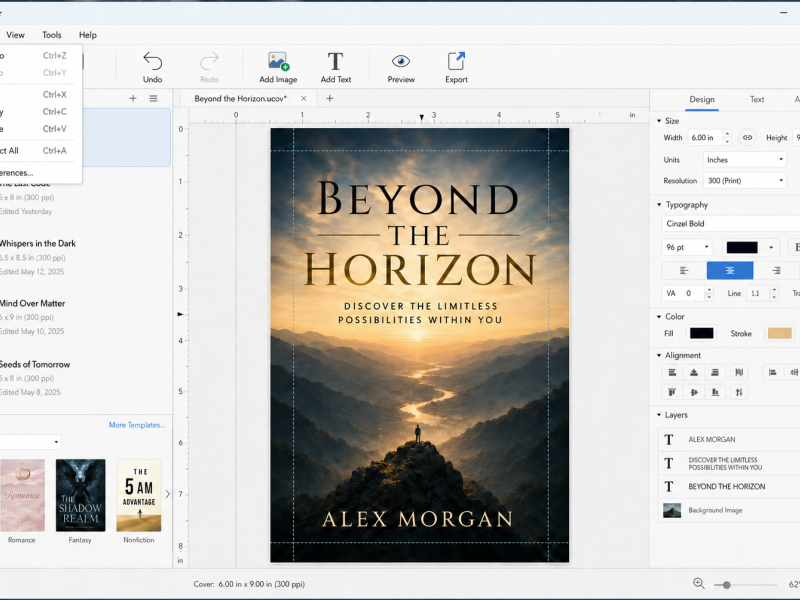The width and height of the screenshot is (800, 600).
Task: Align objects to vertical middle
Action: (693, 392)
